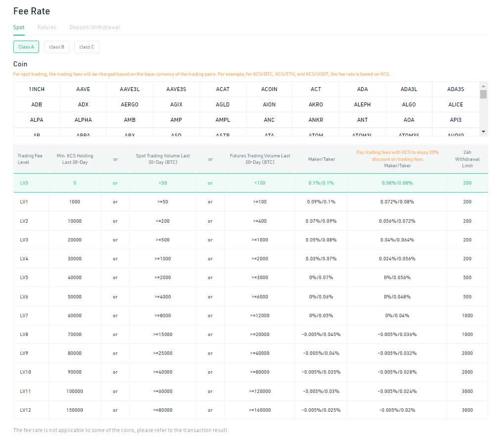504x438 pixels.
Task: Choose the class C filter
Action: pyautogui.click(x=87, y=47)
